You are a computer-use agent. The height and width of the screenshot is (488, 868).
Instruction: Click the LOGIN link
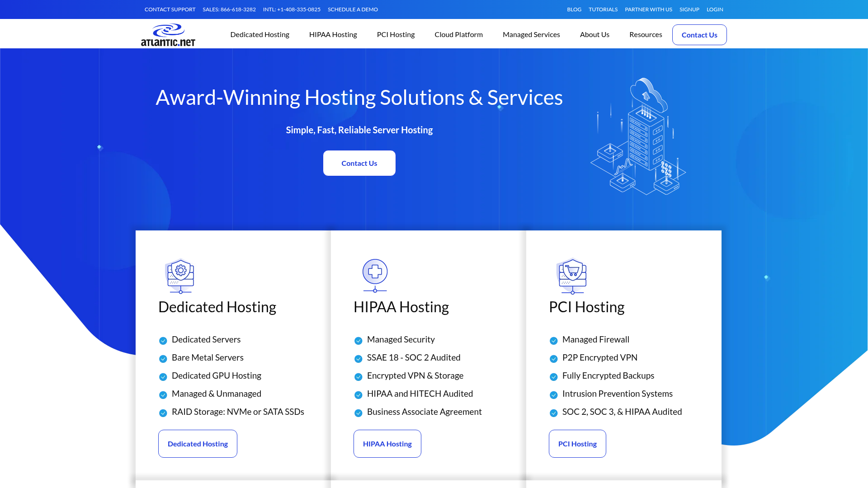[x=714, y=9]
